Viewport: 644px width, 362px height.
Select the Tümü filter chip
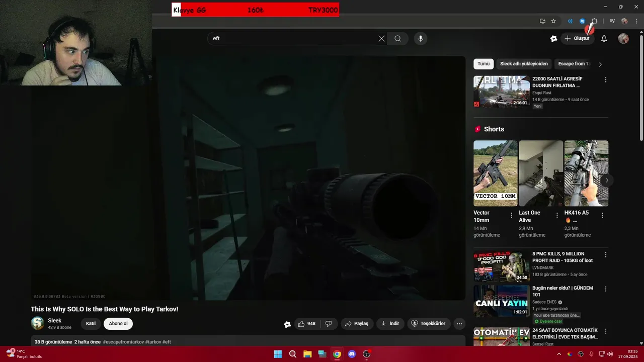point(484,64)
